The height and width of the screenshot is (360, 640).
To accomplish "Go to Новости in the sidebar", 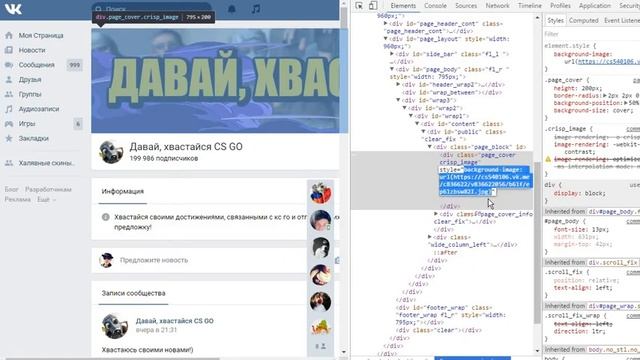I will (32, 50).
